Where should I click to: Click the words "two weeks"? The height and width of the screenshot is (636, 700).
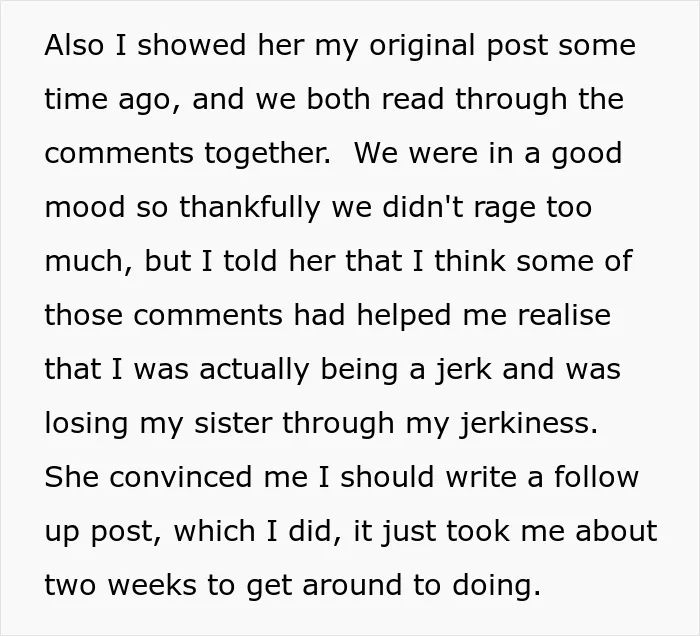click(120, 585)
